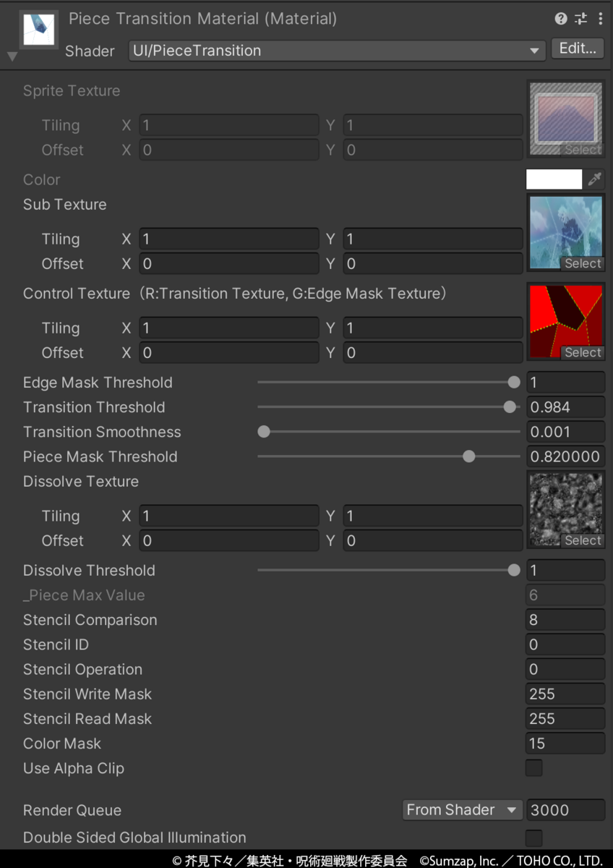613x868 pixels.
Task: Edit the Transition Threshold value 0.984
Action: (x=565, y=407)
